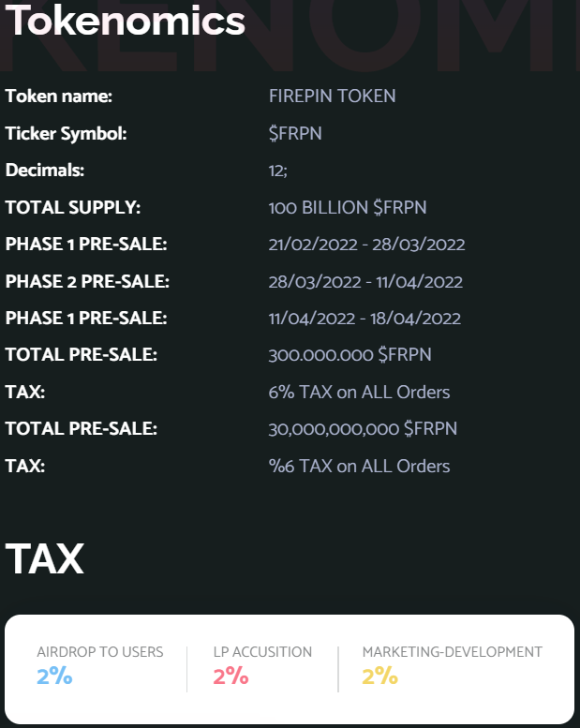Click the AIRDROP TO USERS label
Screen dimensions: 580x728
100,652
